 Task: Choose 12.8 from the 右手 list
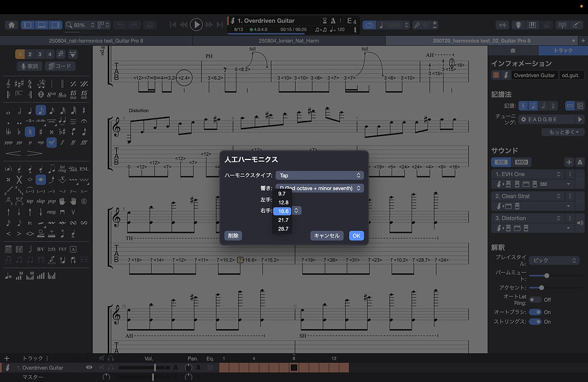pos(283,203)
